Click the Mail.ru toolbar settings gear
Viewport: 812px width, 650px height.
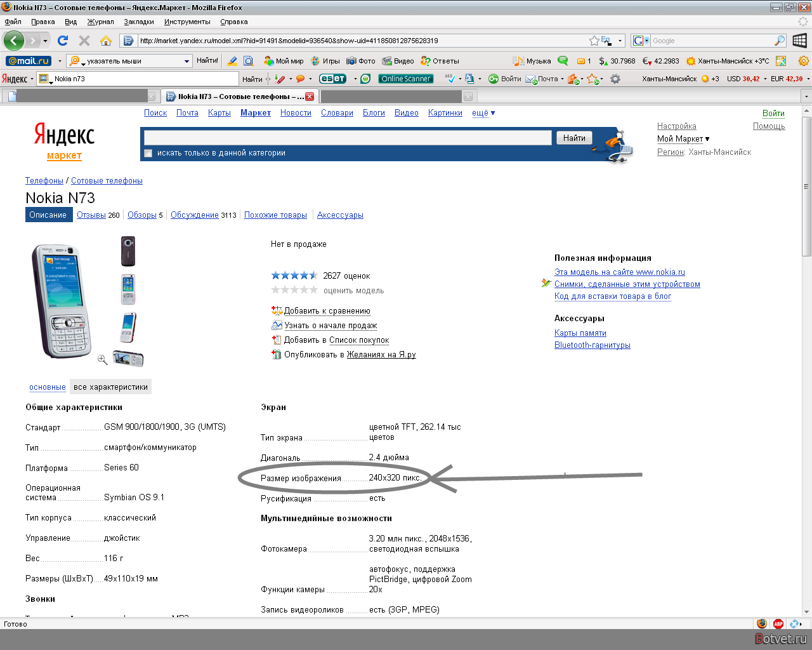(x=804, y=61)
